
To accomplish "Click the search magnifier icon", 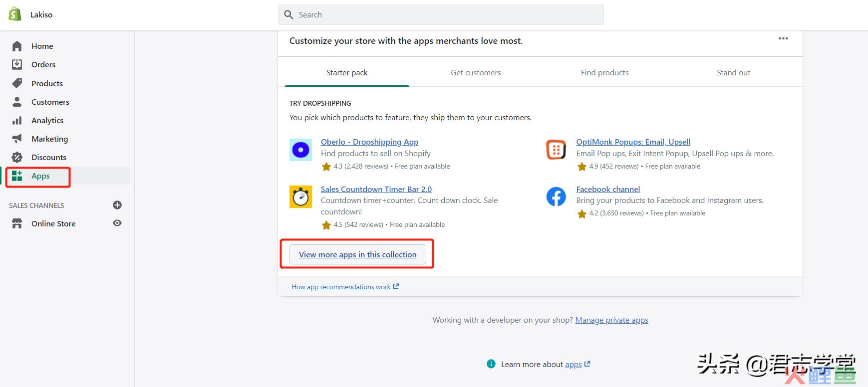I will [x=289, y=14].
